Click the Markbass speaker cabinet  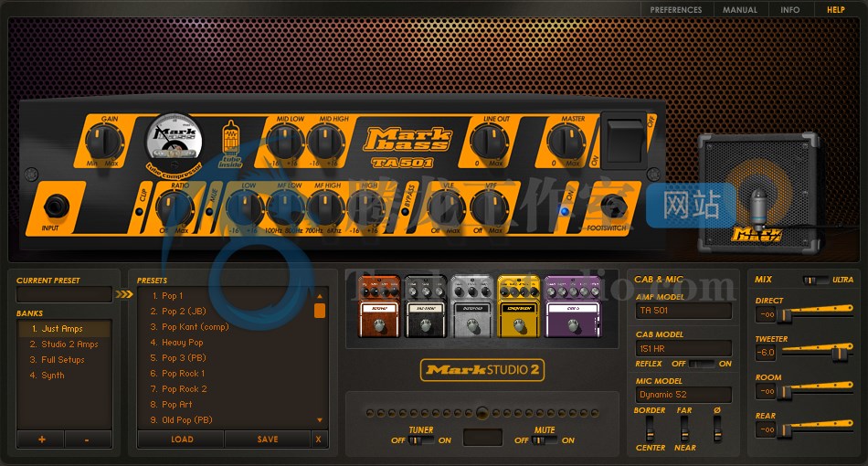(757, 194)
